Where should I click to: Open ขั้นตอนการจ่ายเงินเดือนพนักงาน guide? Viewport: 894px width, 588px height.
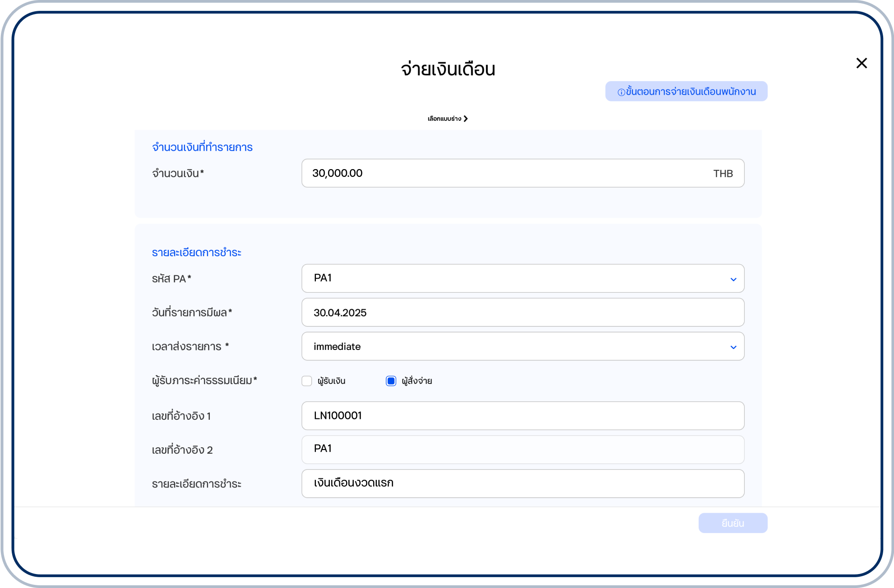coord(690,92)
